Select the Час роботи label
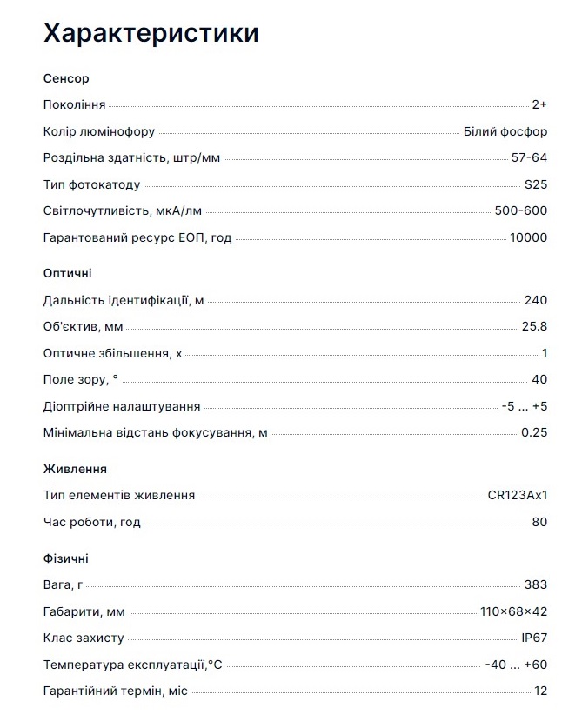Screen dimensions: 582x728 pyautogui.click(x=91, y=523)
